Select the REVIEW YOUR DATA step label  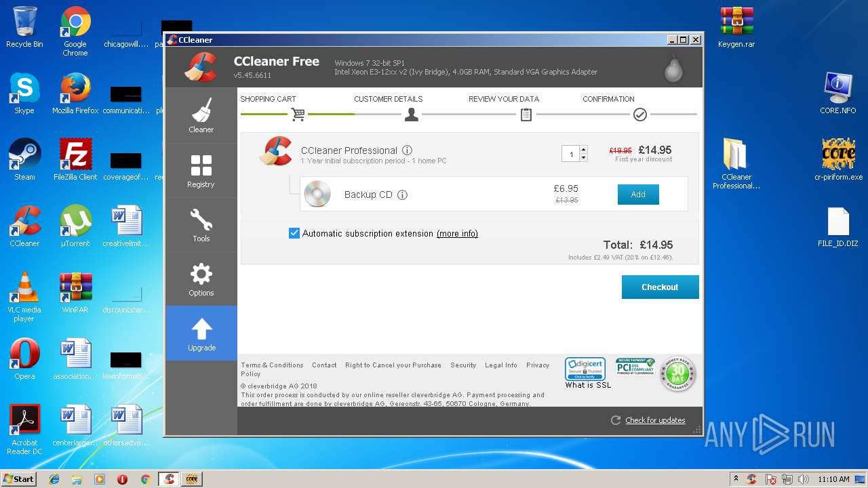click(504, 99)
